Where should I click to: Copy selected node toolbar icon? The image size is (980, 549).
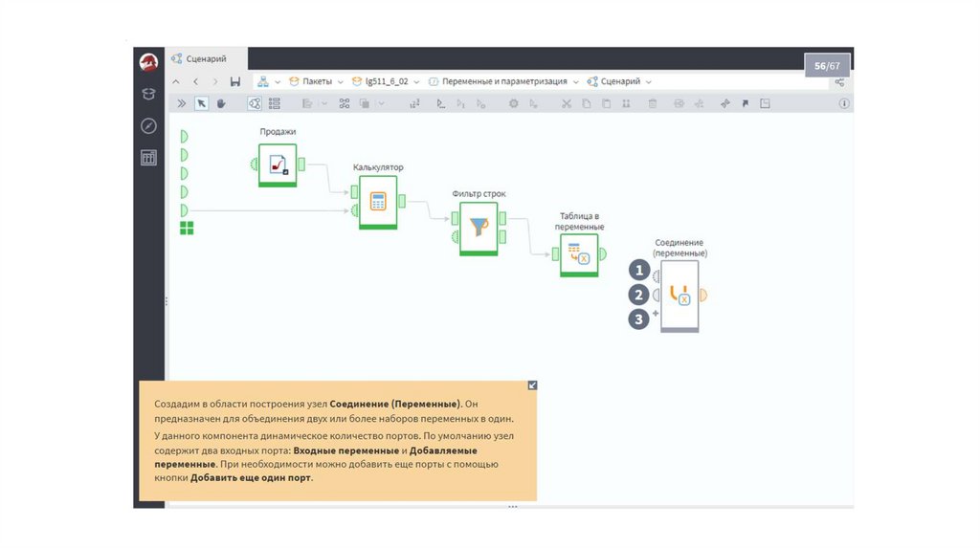click(587, 103)
